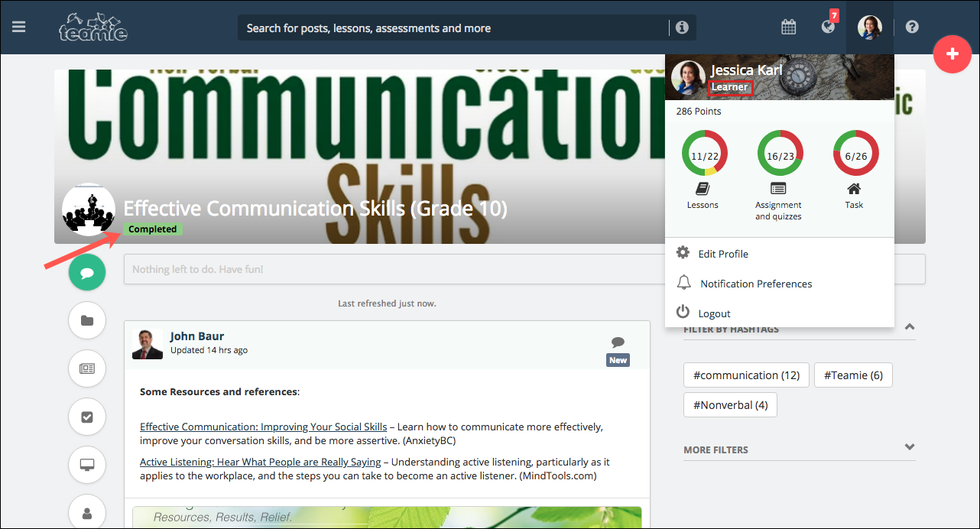
Task: Open the hamburger navigation menu
Action: 19,27
